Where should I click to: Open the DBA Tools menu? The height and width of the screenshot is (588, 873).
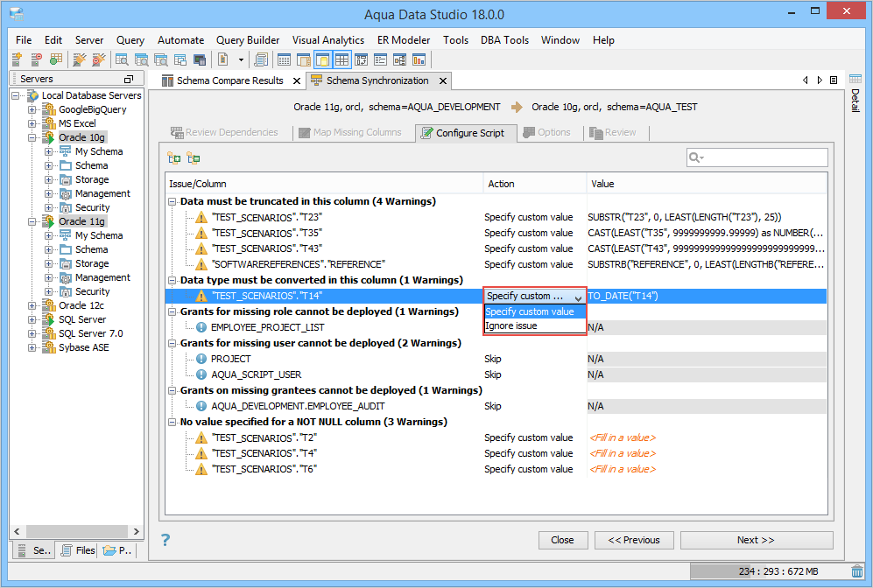point(504,40)
